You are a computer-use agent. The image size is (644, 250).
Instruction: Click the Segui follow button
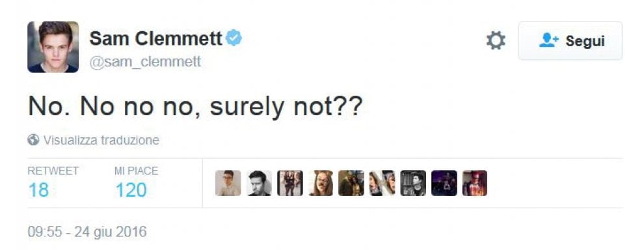point(570,41)
